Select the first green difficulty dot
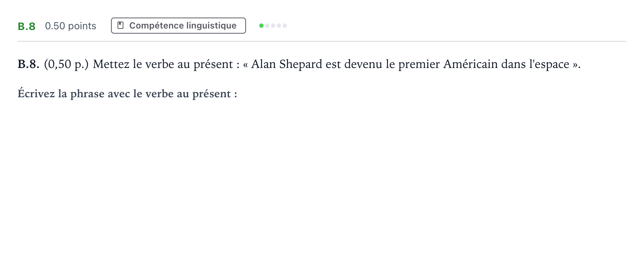The image size is (644, 264). (x=261, y=26)
